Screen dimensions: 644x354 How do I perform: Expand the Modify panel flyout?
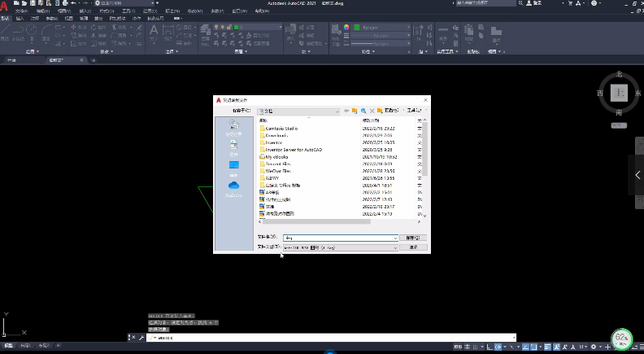[107, 51]
